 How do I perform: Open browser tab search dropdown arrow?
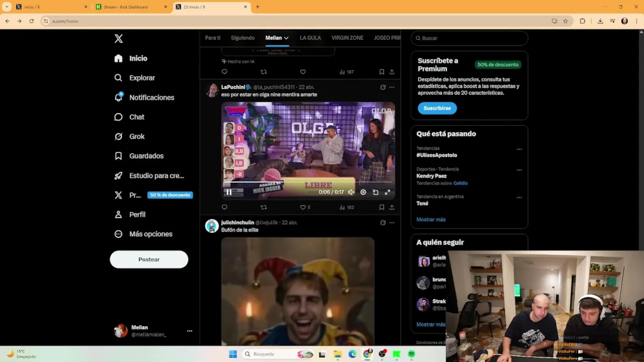coord(7,7)
